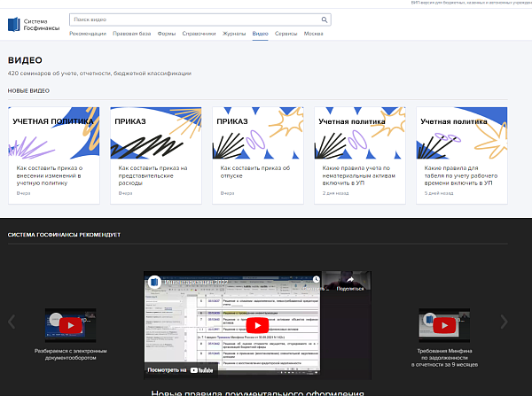The width and height of the screenshot is (532, 396).
Task: Open 'Как составить приказ об отпуске' card
Action: pyautogui.click(x=256, y=167)
